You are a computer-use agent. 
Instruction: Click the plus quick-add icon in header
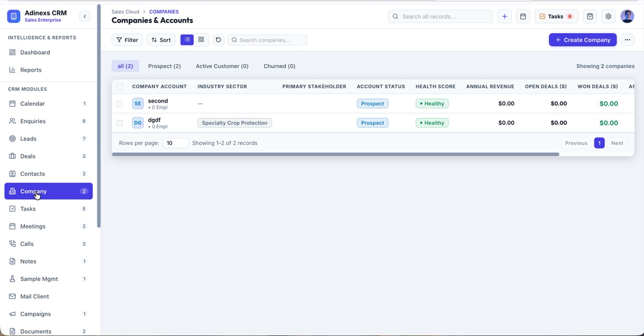[504, 17]
